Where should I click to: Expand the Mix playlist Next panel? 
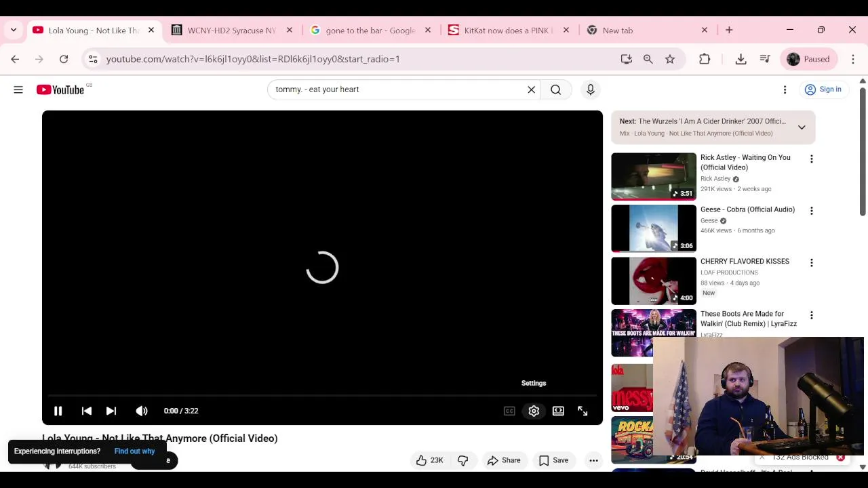pyautogui.click(x=802, y=127)
